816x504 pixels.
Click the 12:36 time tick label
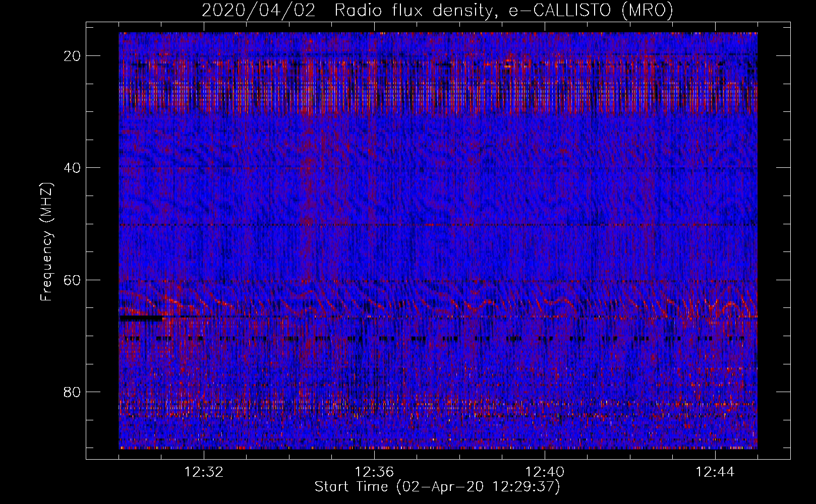(374, 472)
